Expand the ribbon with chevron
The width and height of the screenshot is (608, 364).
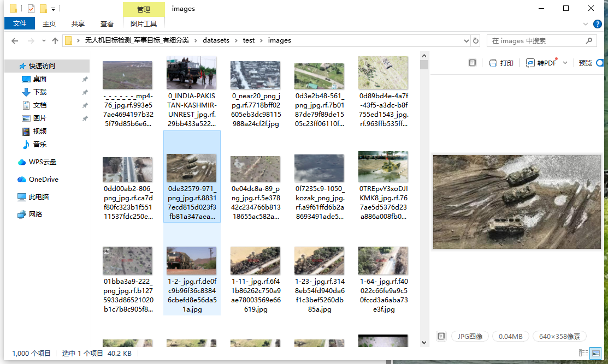[x=585, y=24]
